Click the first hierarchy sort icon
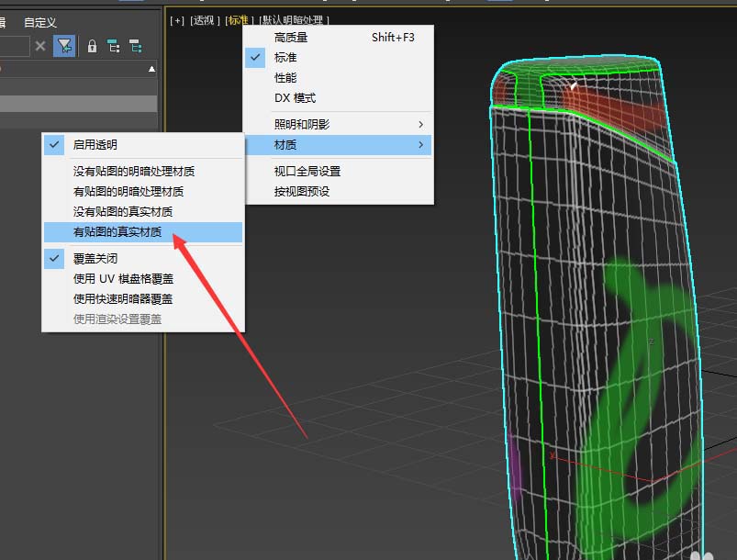 pyautogui.click(x=113, y=46)
